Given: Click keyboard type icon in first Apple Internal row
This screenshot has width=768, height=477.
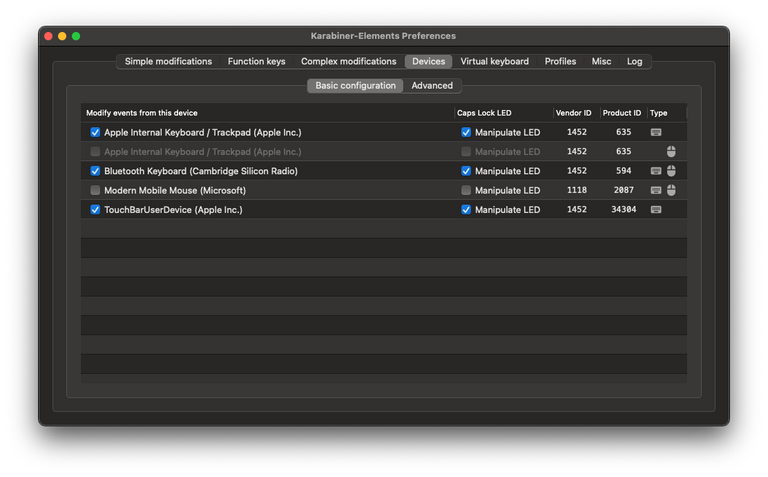Looking at the screenshot, I should (656, 132).
